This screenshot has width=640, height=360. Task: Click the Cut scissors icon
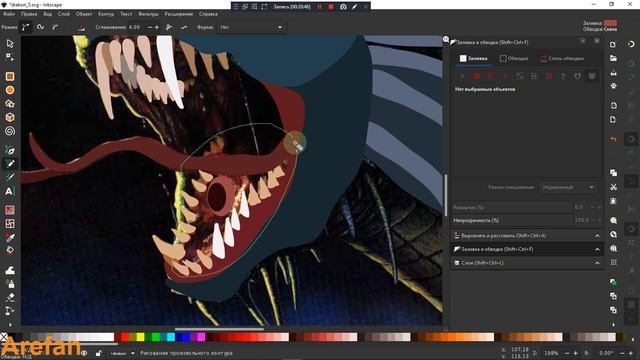pos(613,187)
